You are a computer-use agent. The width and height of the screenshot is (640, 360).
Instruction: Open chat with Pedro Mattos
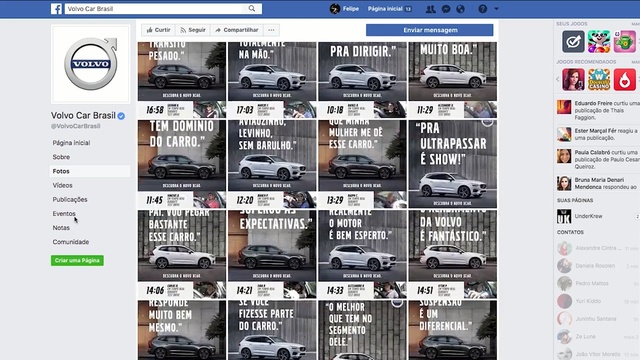coord(598,283)
